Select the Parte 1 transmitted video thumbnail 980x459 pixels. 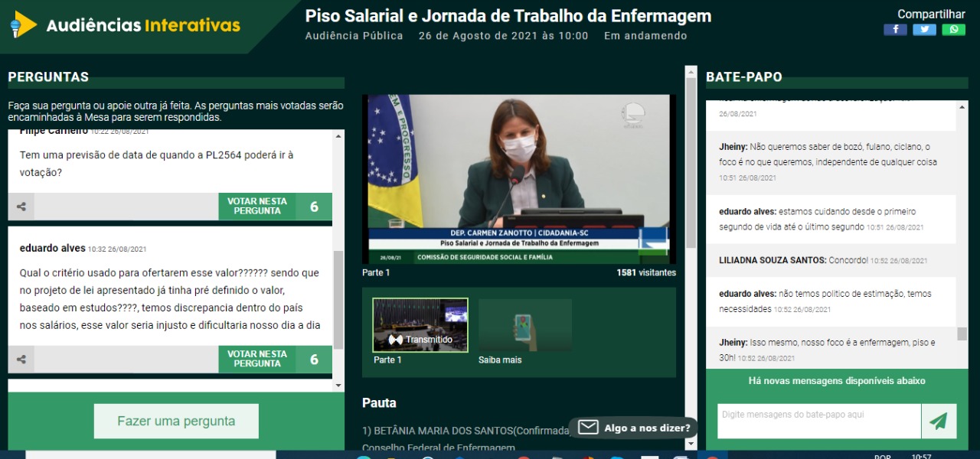(x=420, y=325)
